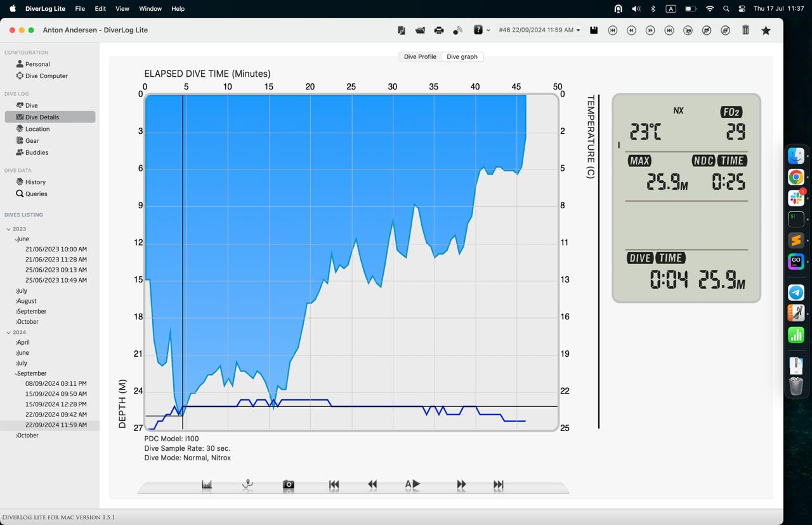Viewport: 812px width, 525px height.
Task: Open Personal configuration in sidebar
Action: click(x=37, y=64)
